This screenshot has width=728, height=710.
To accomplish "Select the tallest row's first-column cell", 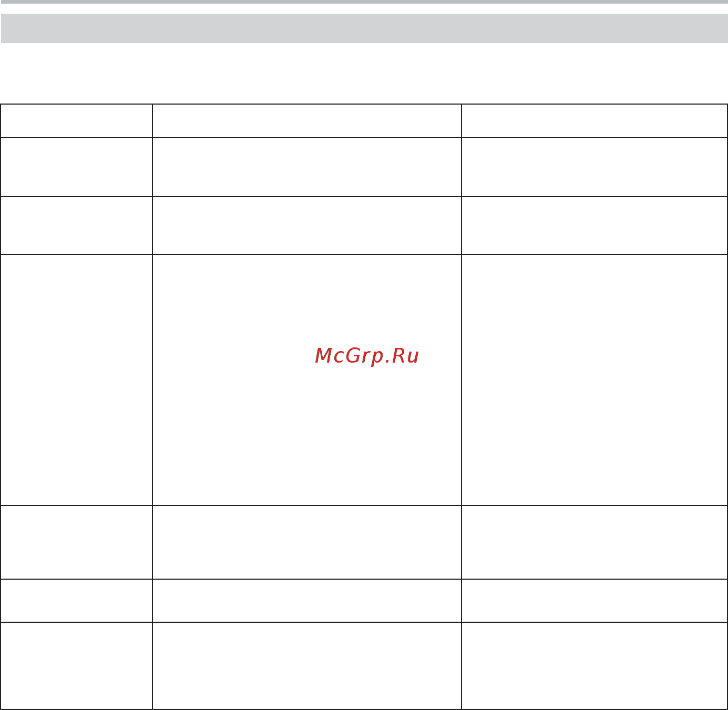I will (x=76, y=380).
